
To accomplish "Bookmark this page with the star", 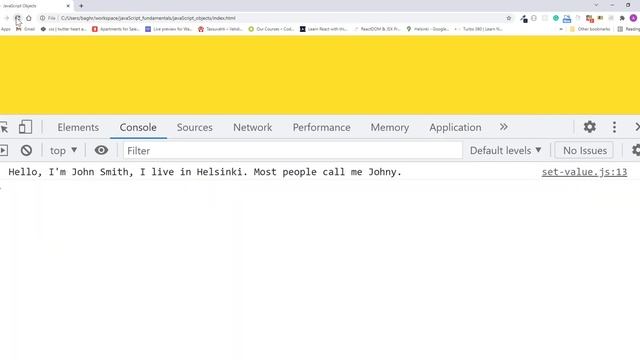I will coord(509,18).
